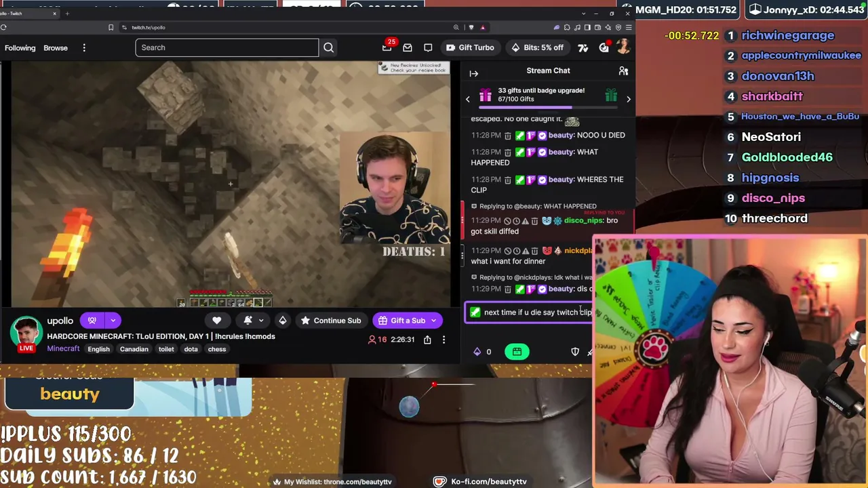Click the Twitch search magnifier button
The height and width of the screenshot is (488, 868).
tap(328, 47)
